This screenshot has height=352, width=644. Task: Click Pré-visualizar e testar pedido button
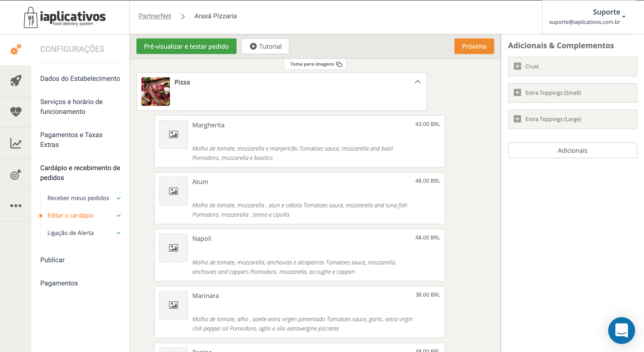coord(186,46)
